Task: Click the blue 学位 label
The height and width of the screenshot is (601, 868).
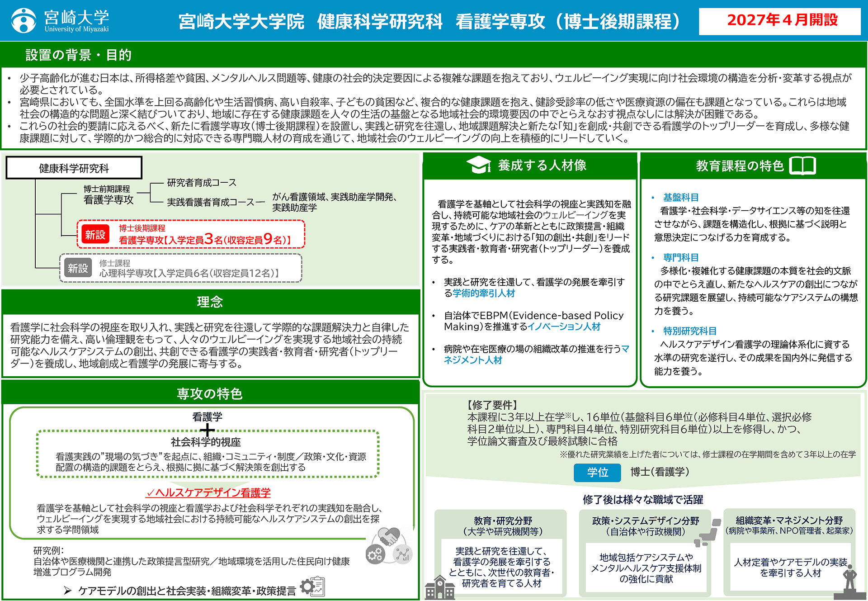Action: click(597, 473)
